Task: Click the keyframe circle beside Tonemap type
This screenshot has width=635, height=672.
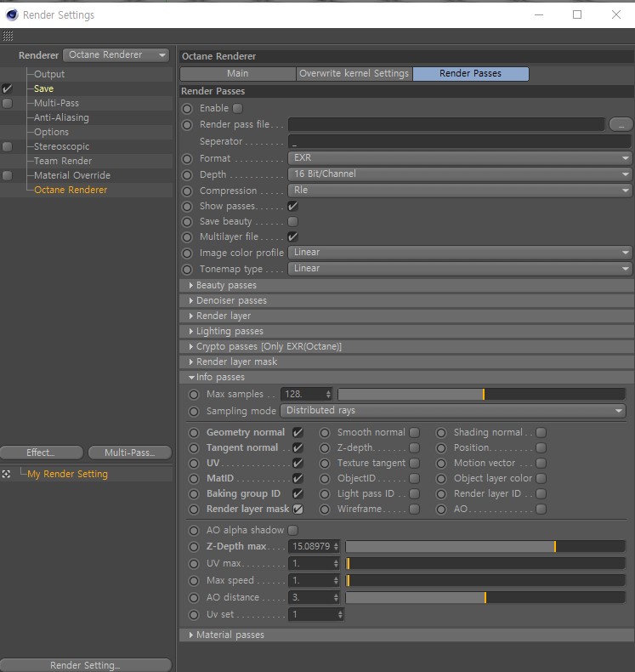Action: [x=187, y=269]
